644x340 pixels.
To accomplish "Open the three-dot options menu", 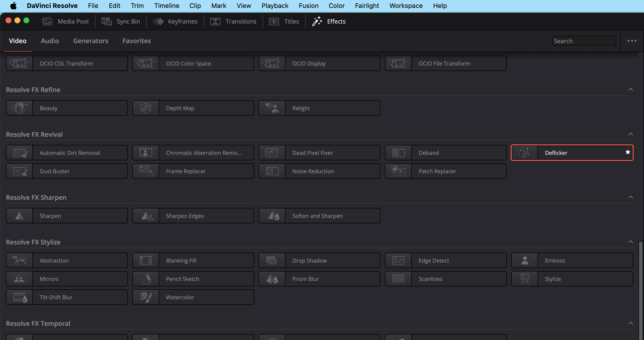I will pyautogui.click(x=632, y=41).
